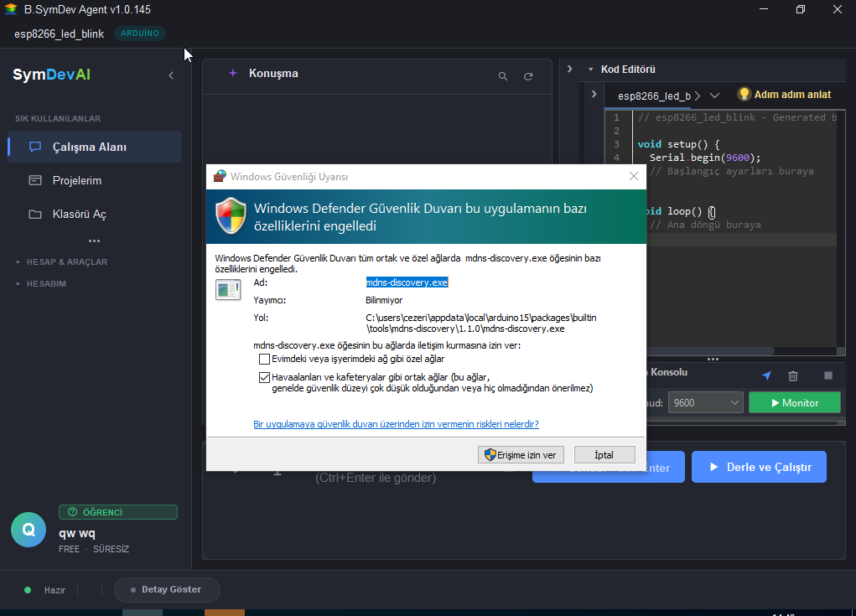Click the mdns-discovery application icon in dialog
This screenshot has width=856, height=616.
tap(228, 290)
